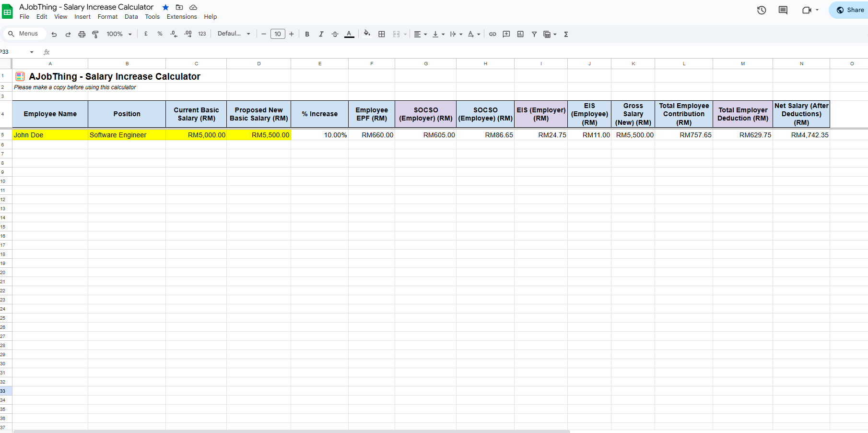The image size is (868, 433).
Task: Click the font size field showing 10
Action: coord(278,34)
